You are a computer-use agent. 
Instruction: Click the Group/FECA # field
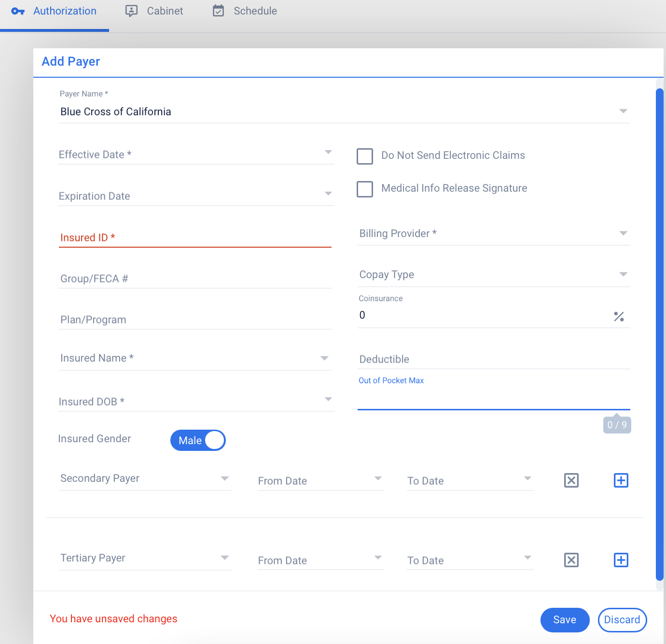195,279
